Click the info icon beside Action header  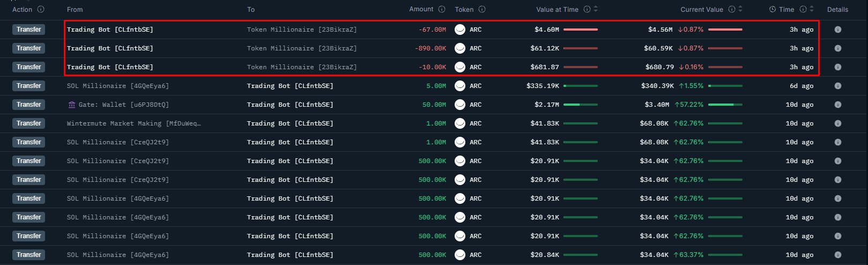41,10
